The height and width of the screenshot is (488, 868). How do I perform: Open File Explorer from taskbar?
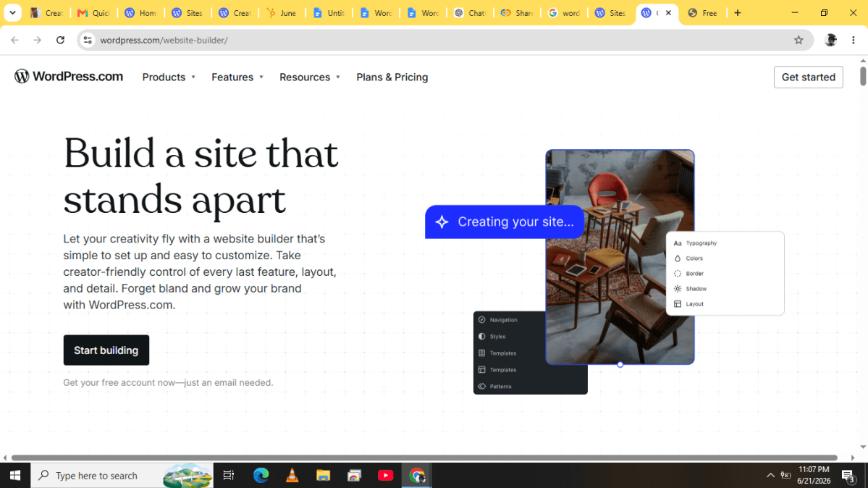(x=324, y=475)
